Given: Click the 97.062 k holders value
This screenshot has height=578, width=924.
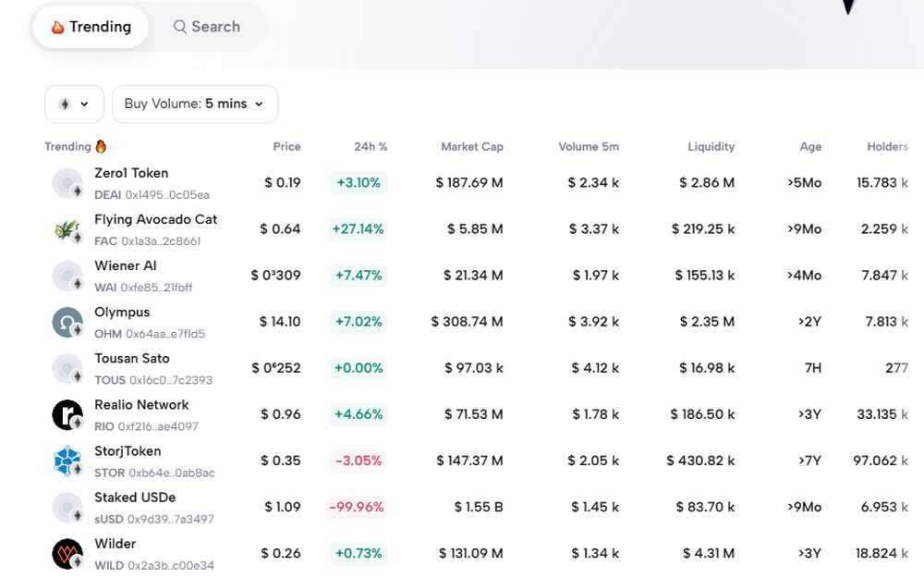Looking at the screenshot, I should [881, 461].
